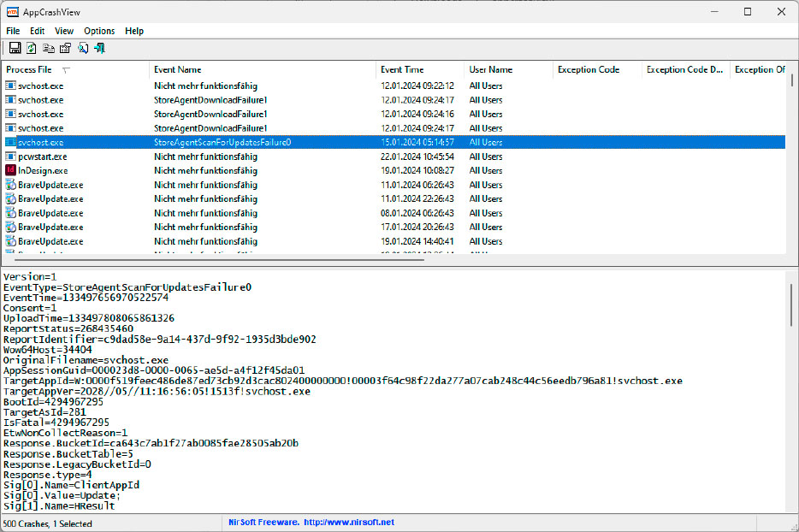The height and width of the screenshot is (532, 799).
Task: Select the pcwstart.exe crash row
Action: (394, 157)
